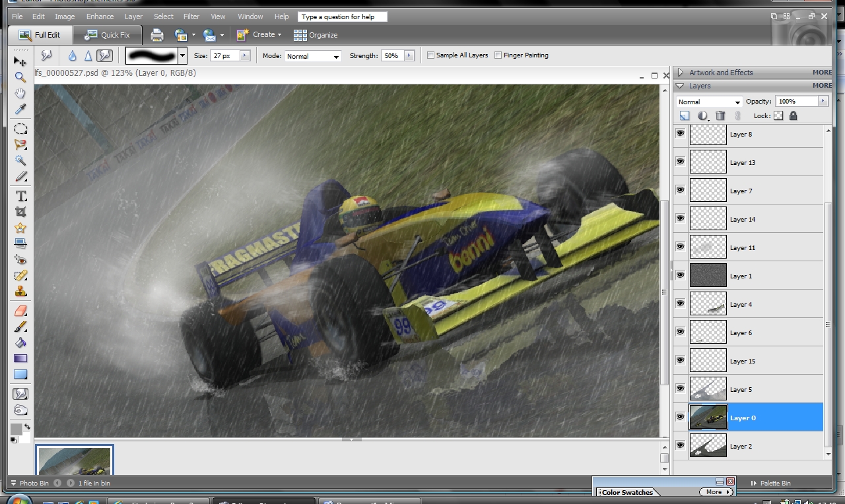Toggle the Photo Bin button
Image resolution: width=845 pixels, height=504 pixels.
29,484
